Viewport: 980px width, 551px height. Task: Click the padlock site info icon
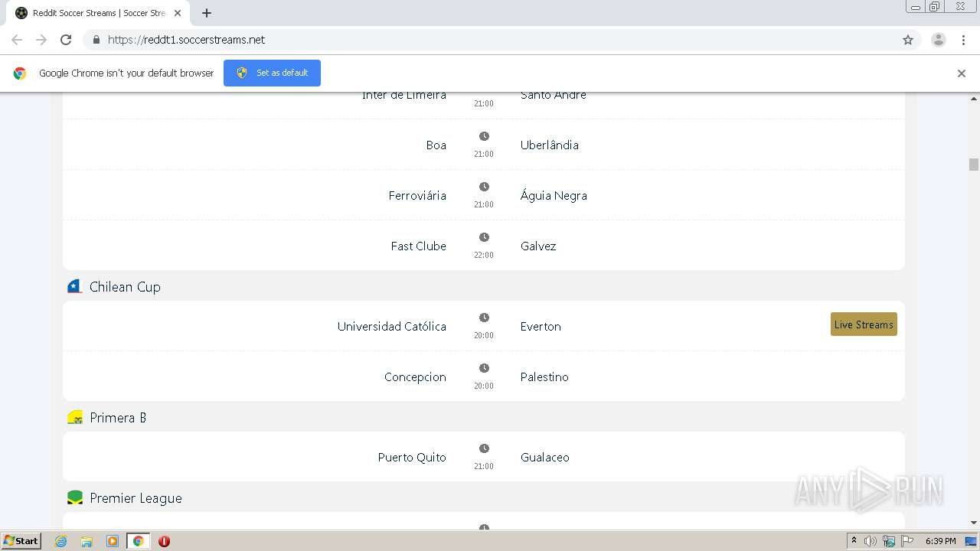pyautogui.click(x=96, y=40)
